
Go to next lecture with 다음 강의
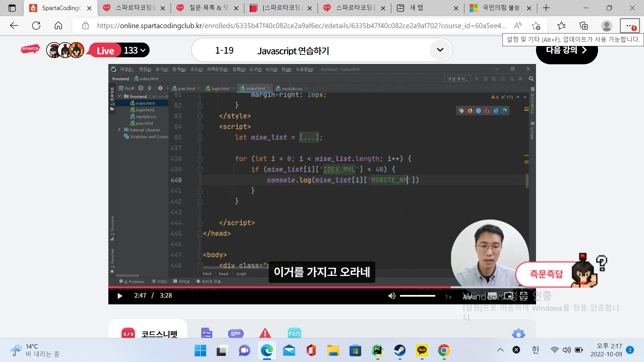567,50
